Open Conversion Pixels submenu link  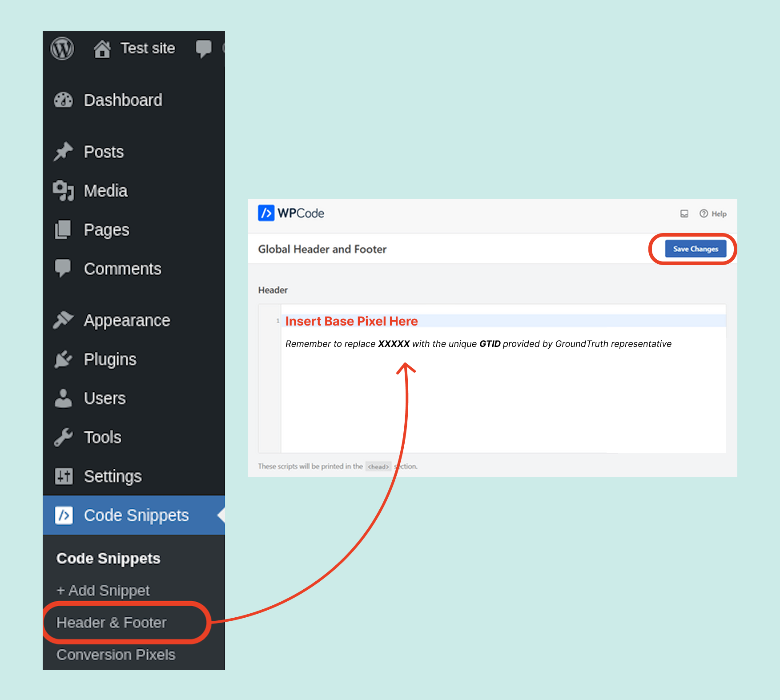point(116,655)
